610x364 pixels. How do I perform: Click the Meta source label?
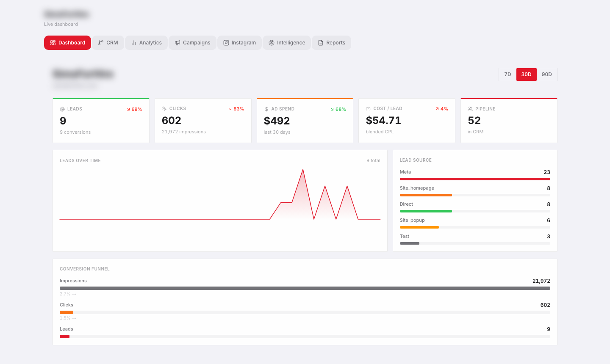point(405,172)
